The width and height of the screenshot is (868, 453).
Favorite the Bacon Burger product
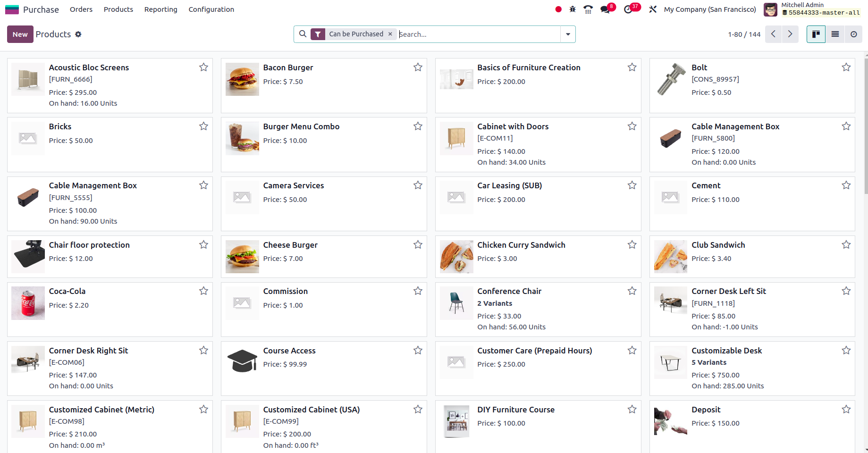point(417,67)
